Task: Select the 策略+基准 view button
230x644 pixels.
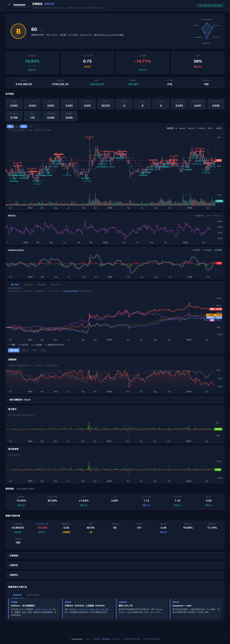Action: 14,350
